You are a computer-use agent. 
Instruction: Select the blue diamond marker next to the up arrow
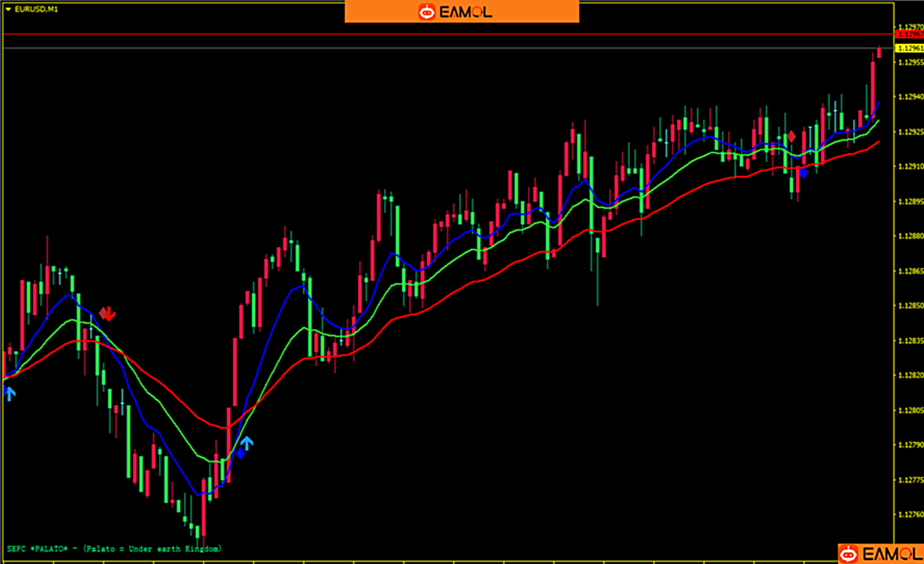click(x=240, y=453)
